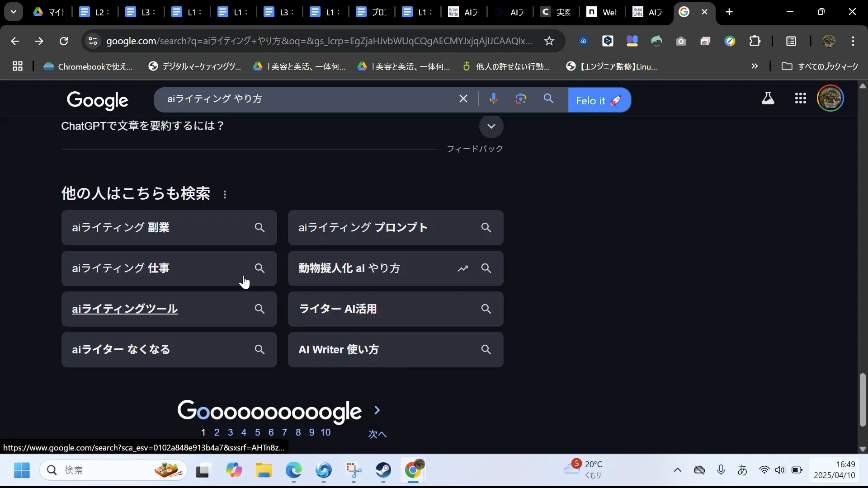Screen dimensions: 868x488
Task: Bookmark this page with the star icon
Action: [549, 41]
